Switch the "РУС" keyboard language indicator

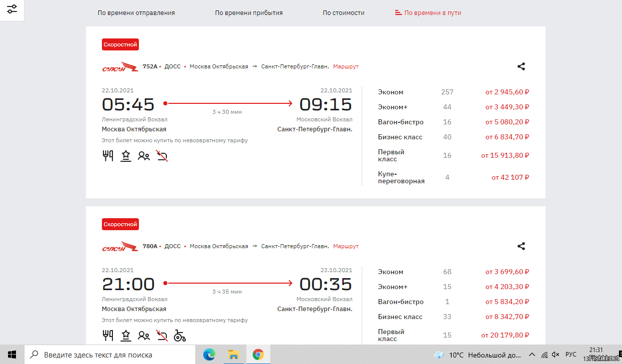(571, 355)
